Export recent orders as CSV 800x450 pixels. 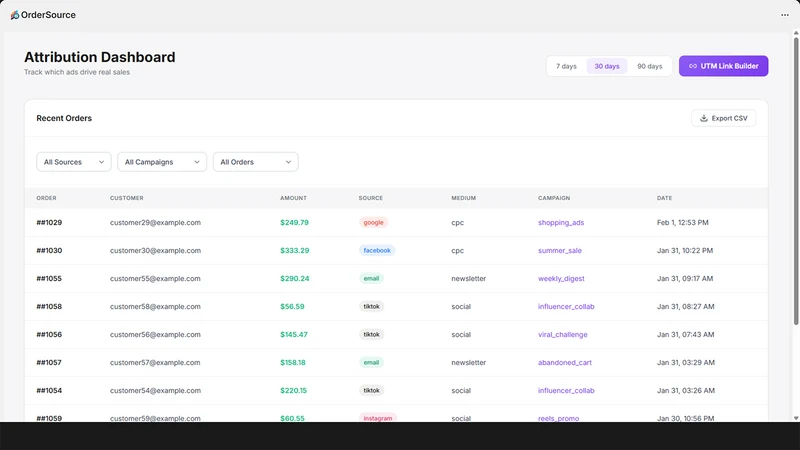(x=723, y=118)
